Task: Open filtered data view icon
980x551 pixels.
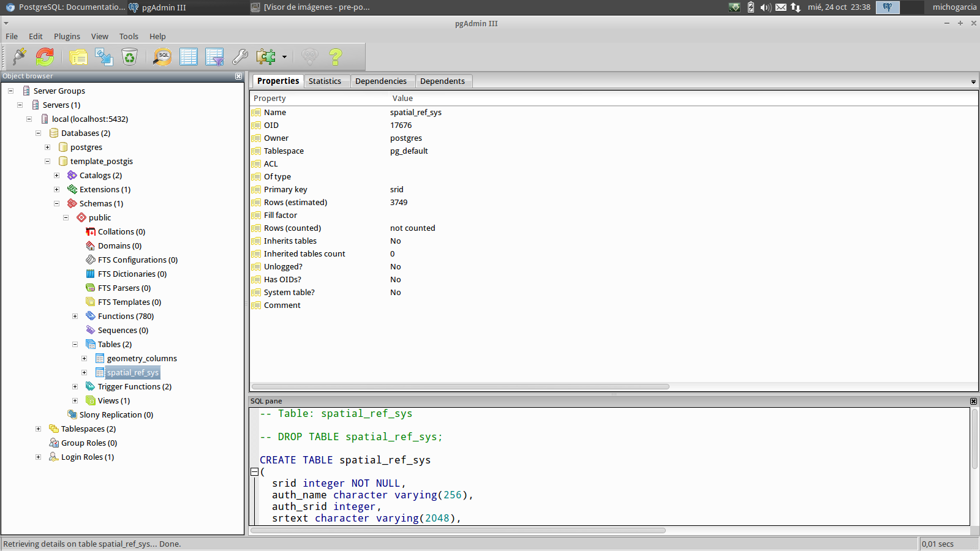Action: coord(214,57)
